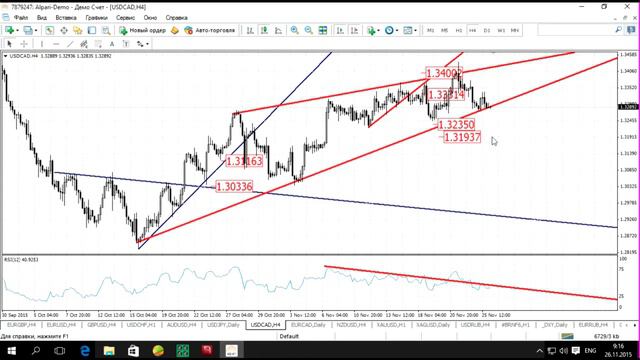Open the templates toolbar icon
This screenshot has height=360, width=640.
pyautogui.click(x=407, y=30)
